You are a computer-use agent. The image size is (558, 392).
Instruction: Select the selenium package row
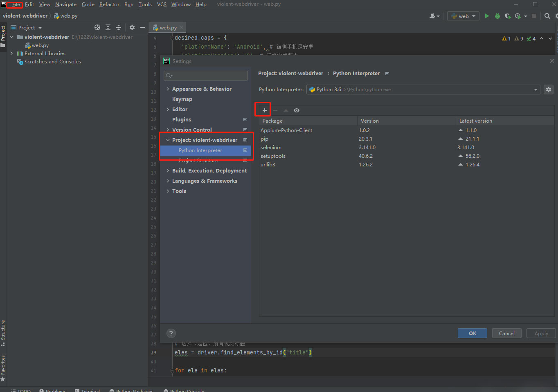click(x=406, y=147)
